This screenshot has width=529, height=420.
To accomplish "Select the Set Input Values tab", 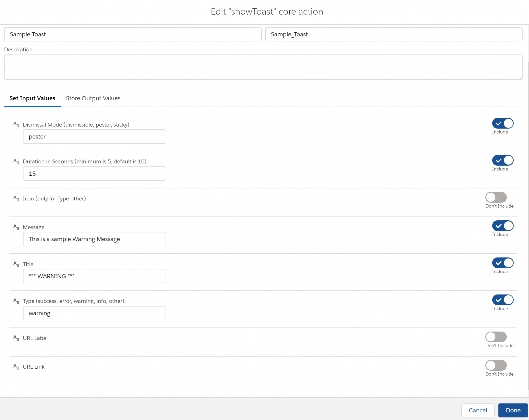I will (32, 98).
